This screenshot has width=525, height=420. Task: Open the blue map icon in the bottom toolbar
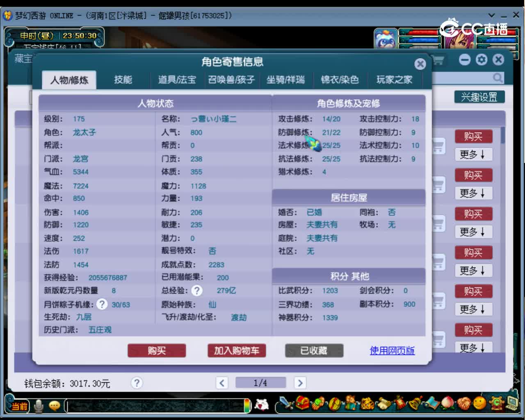coord(432,404)
